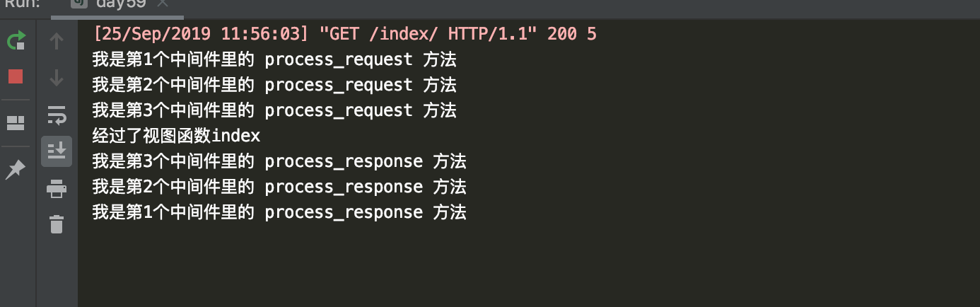Screen dimensions: 980x307
Task: Click the second middleware process_response line
Action: 279,187
